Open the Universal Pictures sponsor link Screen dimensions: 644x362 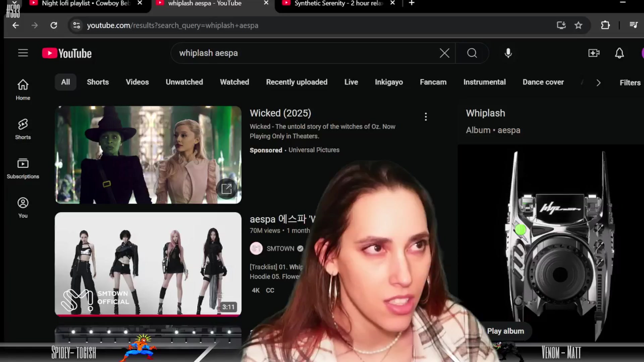[314, 150]
